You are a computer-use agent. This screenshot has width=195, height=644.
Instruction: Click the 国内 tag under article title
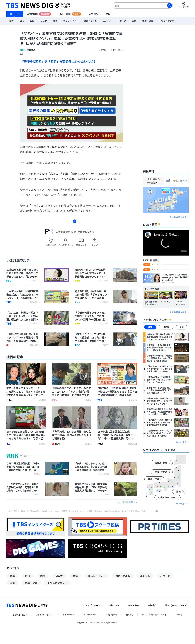[x=22, y=54]
